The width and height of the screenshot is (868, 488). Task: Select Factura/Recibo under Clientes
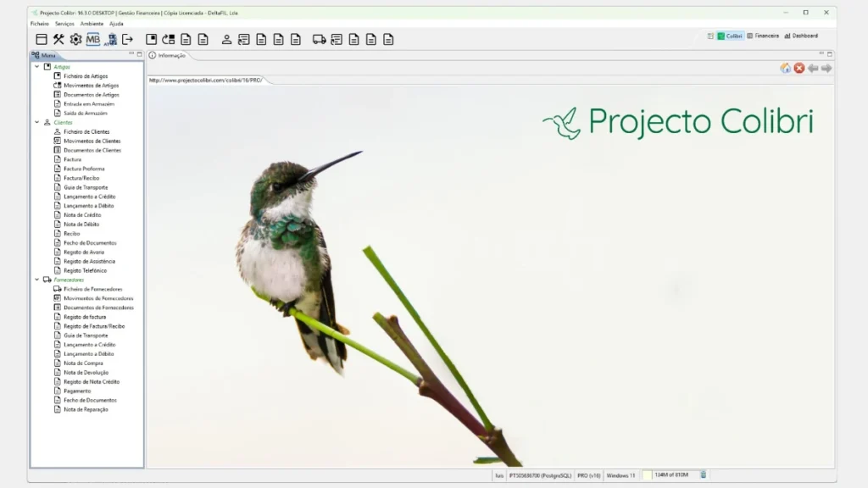pos(81,178)
